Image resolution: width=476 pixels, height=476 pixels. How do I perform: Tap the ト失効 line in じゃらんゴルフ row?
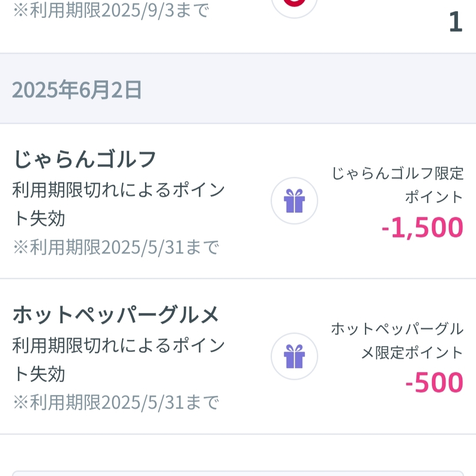click(x=39, y=219)
